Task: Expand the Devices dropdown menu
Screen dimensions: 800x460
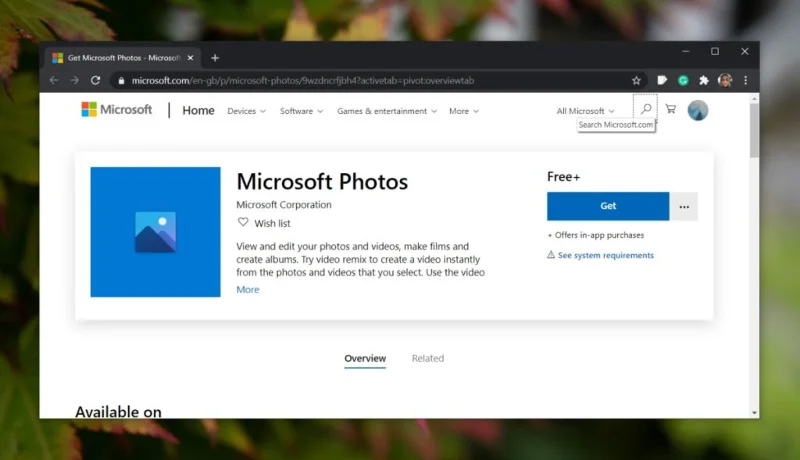Action: click(246, 111)
